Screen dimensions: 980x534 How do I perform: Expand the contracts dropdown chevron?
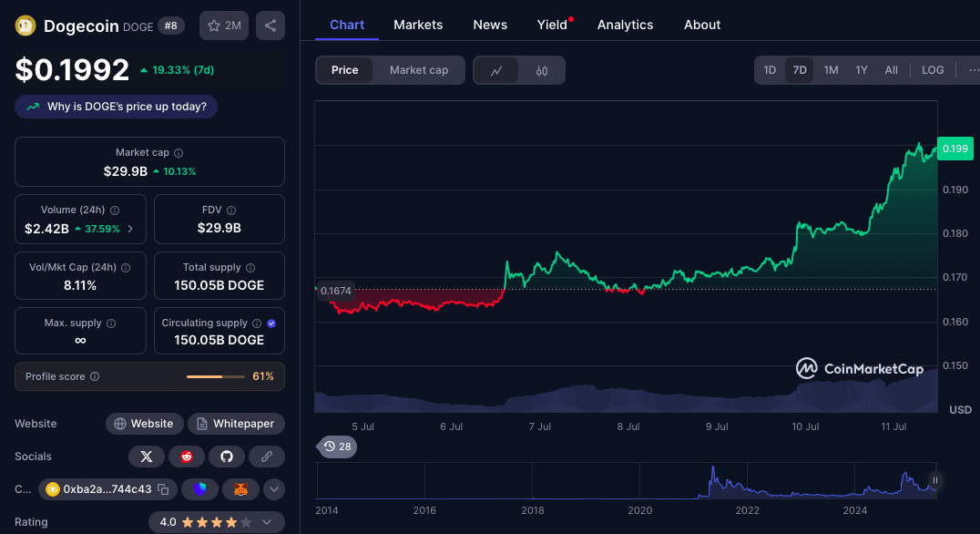274,489
